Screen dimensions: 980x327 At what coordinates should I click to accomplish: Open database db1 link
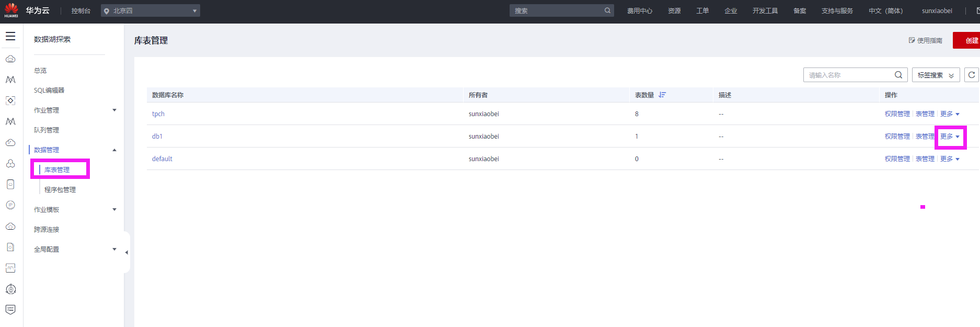[x=157, y=136]
